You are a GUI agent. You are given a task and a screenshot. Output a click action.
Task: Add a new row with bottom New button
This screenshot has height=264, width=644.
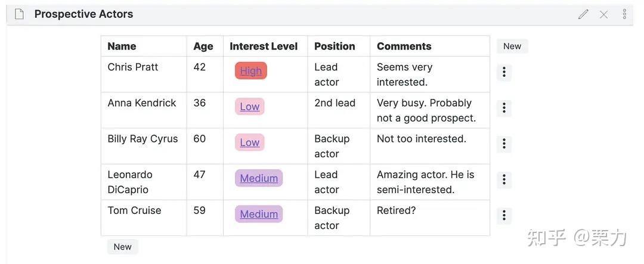click(x=123, y=247)
